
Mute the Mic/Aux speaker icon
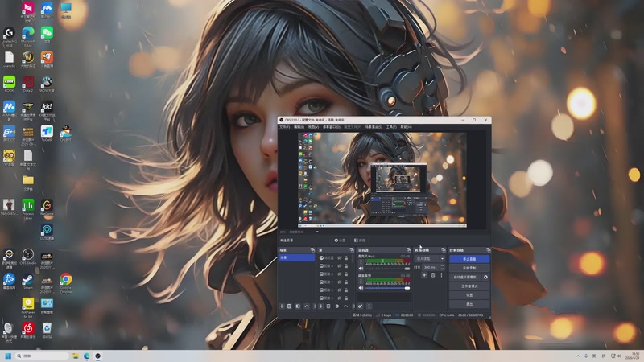(361, 269)
